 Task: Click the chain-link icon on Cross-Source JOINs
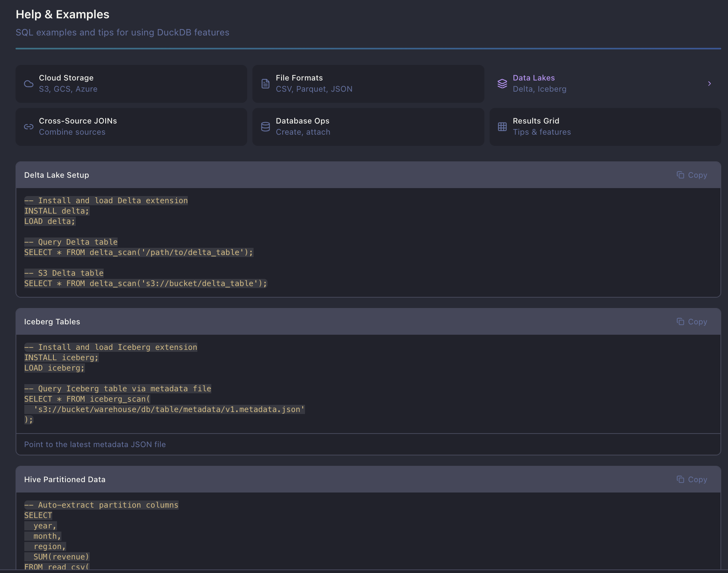(x=28, y=127)
